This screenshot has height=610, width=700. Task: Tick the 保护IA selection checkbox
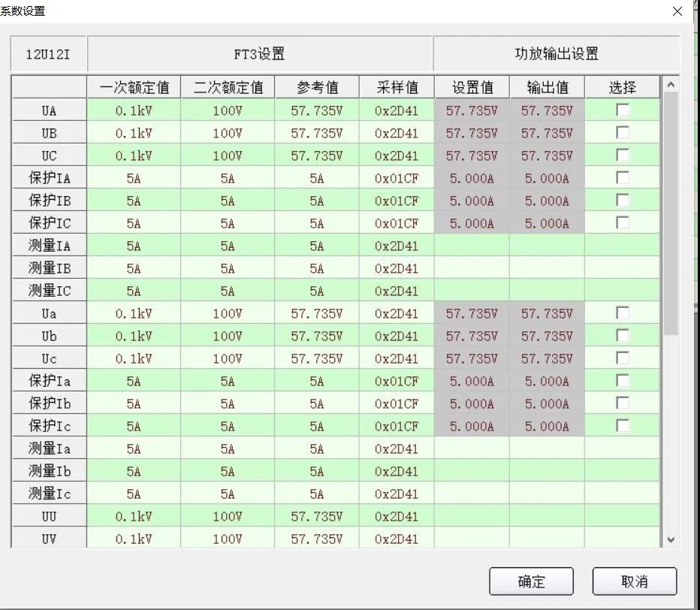coord(623,178)
